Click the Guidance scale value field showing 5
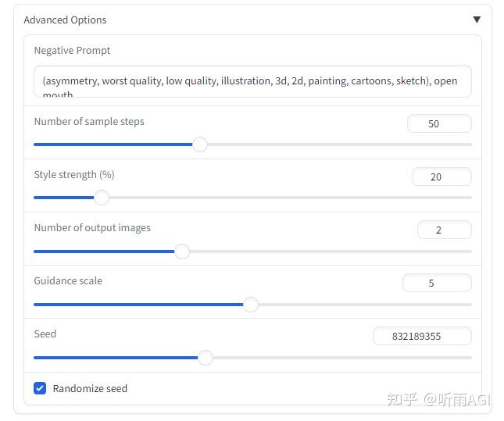The width and height of the screenshot is (504, 421). point(437,283)
